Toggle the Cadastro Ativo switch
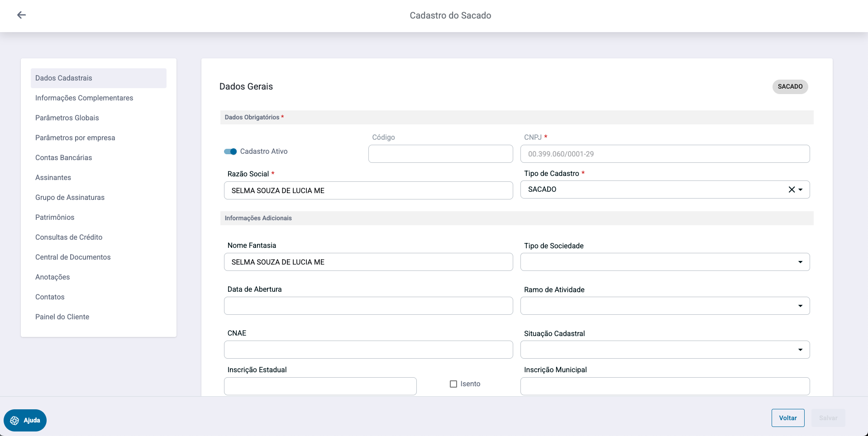868x436 pixels. tap(230, 152)
